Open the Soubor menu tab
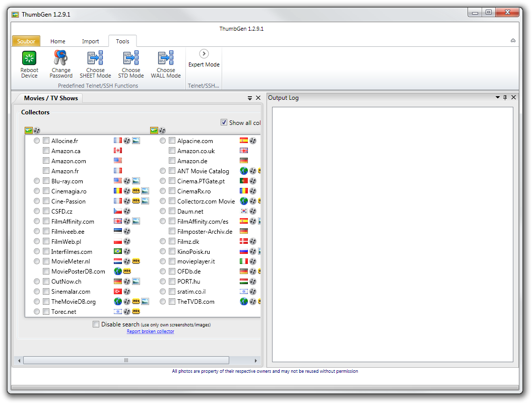 click(26, 41)
